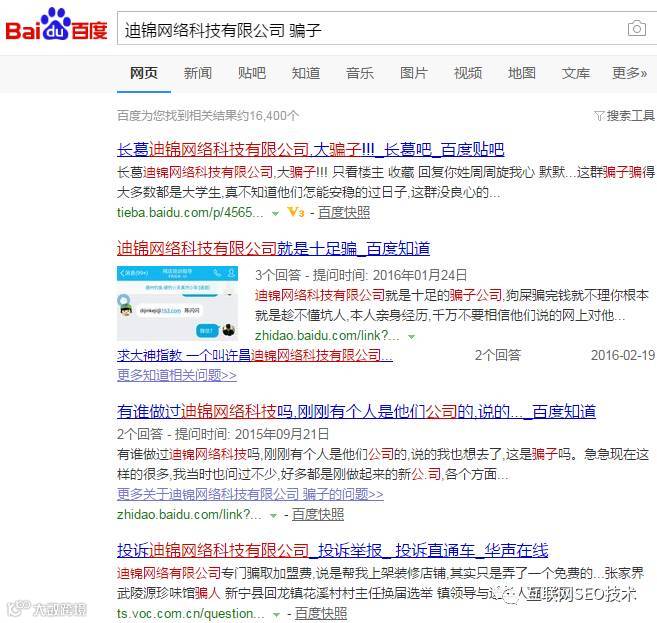This screenshot has height=623, width=657.
Task: Expand dropdown next to tieba.baidu.com URL
Action: pyautogui.click(x=275, y=213)
